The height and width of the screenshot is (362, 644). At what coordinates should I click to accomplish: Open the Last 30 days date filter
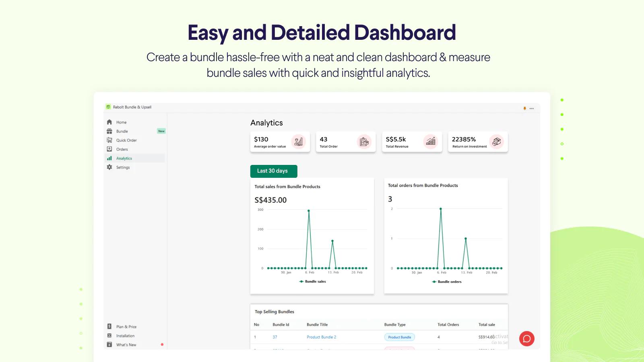pos(274,171)
